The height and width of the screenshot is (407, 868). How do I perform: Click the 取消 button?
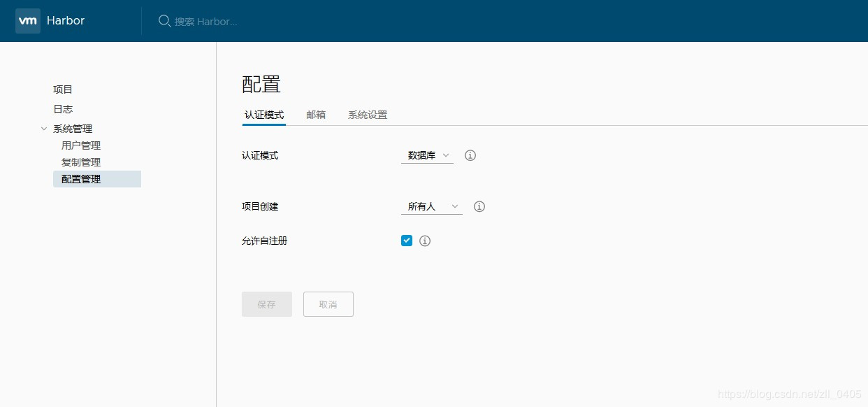click(x=328, y=304)
